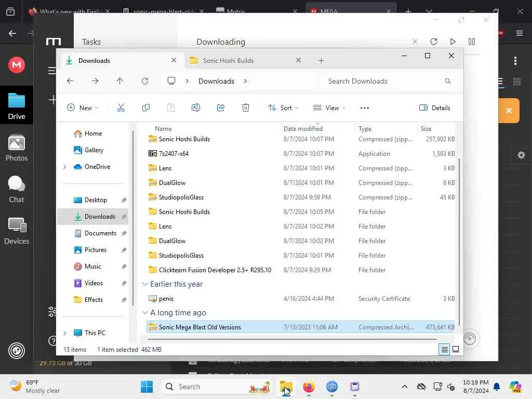
Task: Collapse the Earlier this year group
Action: pos(145,284)
